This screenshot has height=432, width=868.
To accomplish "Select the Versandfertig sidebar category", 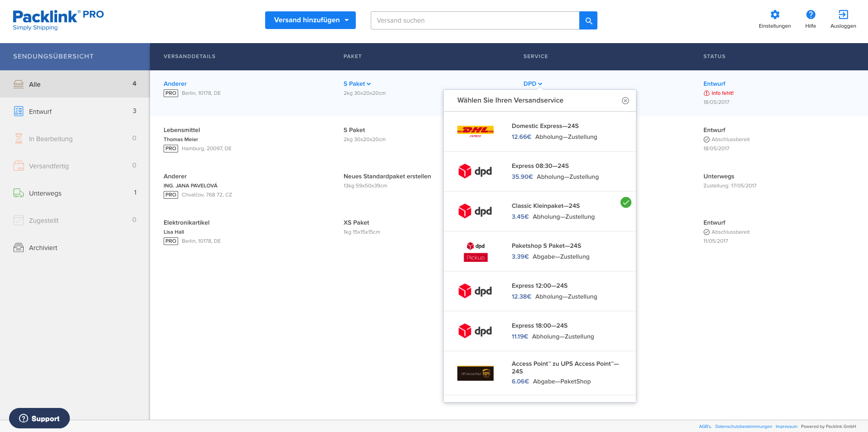I will click(x=75, y=166).
